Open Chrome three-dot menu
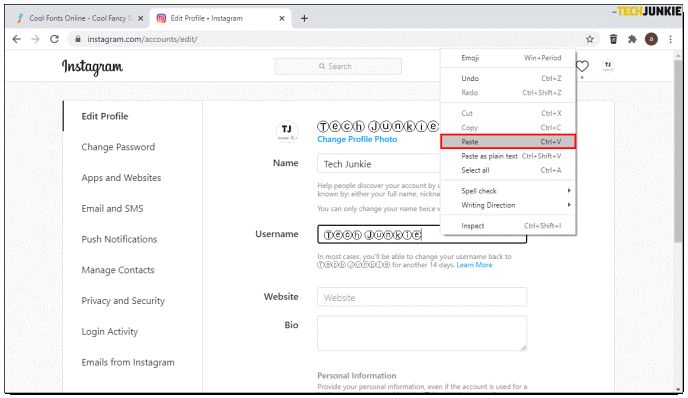This screenshot has height=398, width=688. click(x=670, y=39)
